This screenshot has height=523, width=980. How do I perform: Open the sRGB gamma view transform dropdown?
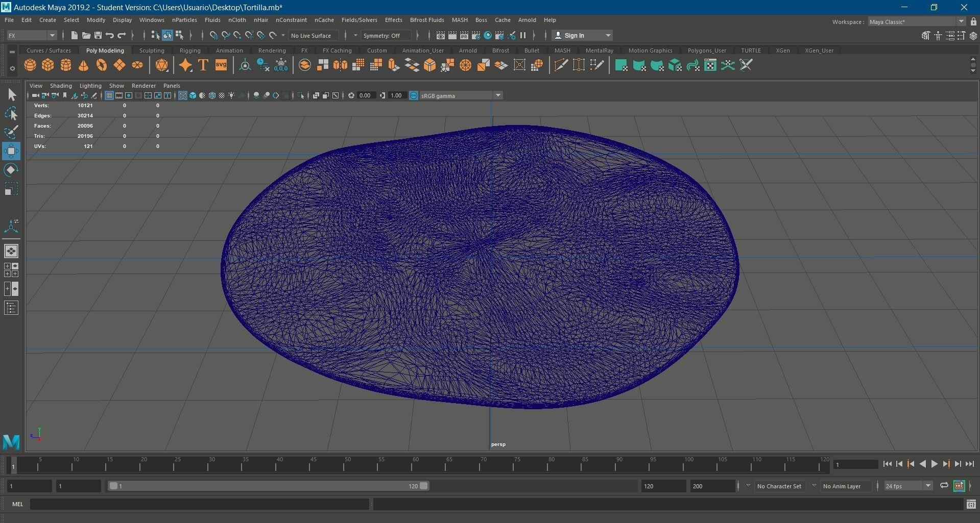coord(461,95)
